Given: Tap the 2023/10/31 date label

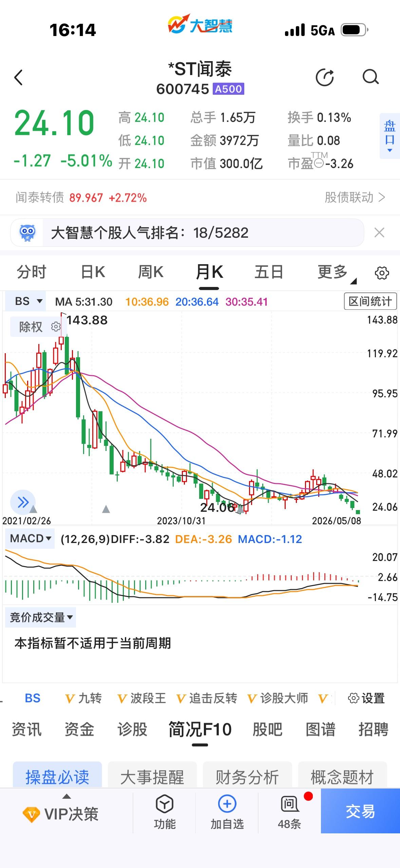Looking at the screenshot, I should click(181, 521).
